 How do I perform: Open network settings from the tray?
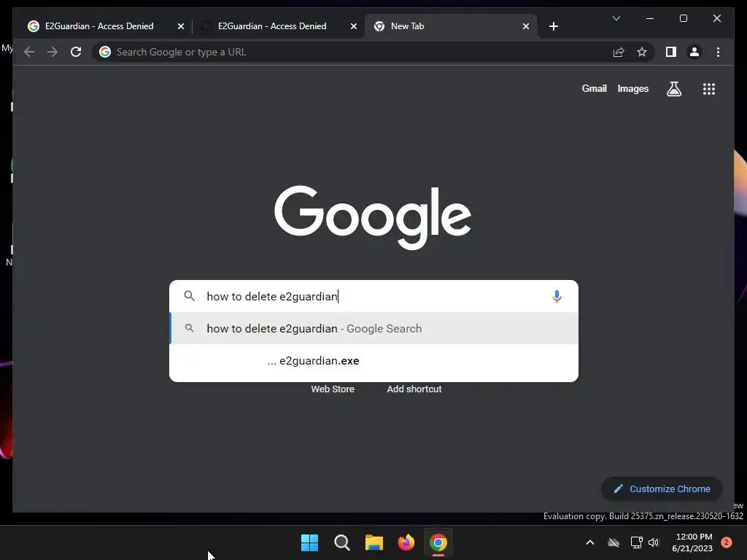click(x=636, y=542)
